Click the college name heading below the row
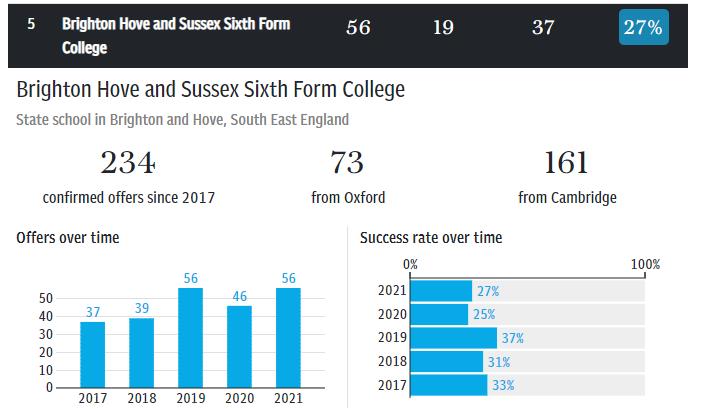Screen dimensions: 712x409 211,90
